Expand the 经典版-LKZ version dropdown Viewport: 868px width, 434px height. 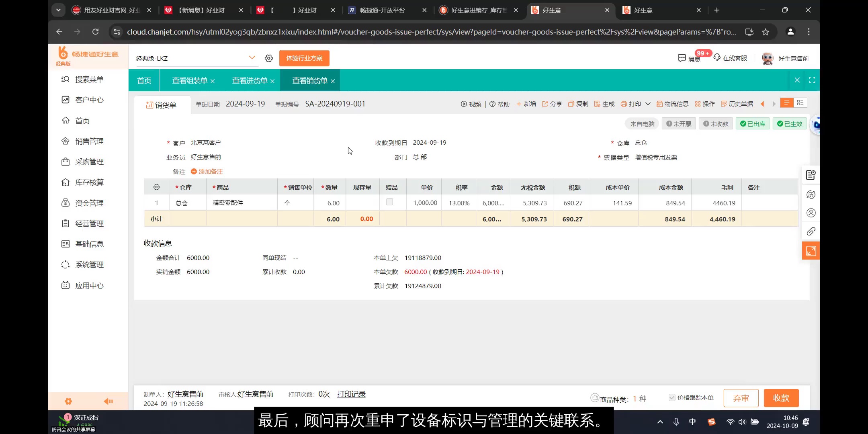click(252, 58)
